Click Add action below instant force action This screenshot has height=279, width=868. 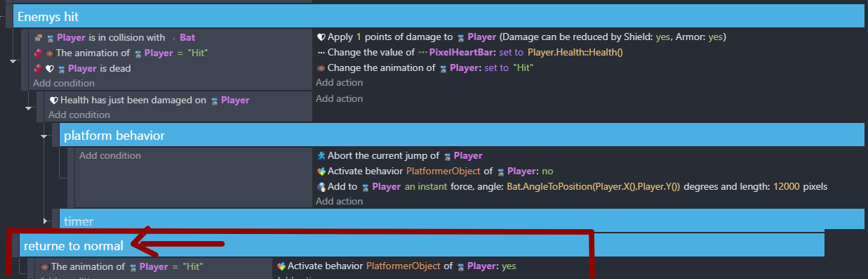339,201
